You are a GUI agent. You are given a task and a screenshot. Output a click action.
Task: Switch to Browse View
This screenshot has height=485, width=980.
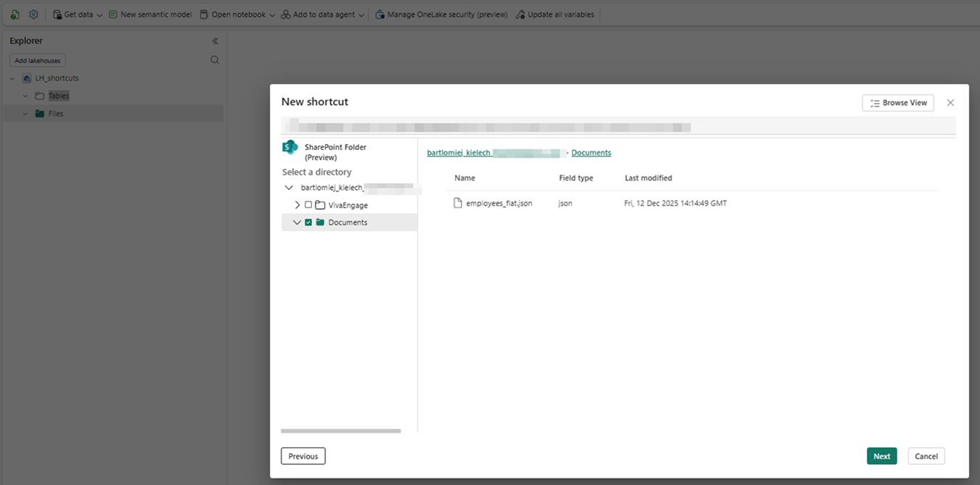pos(898,103)
